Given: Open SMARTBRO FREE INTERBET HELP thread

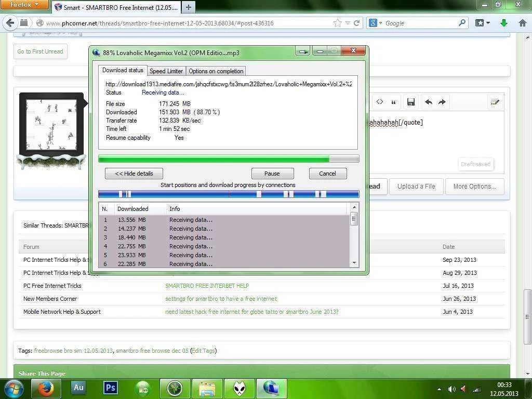Looking at the screenshot, I should 207,286.
